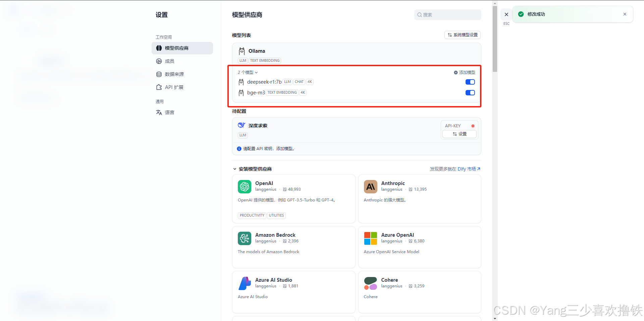This screenshot has height=321, width=644.
Task: Click the Azure OpenAI logo icon
Action: pyautogui.click(x=371, y=238)
